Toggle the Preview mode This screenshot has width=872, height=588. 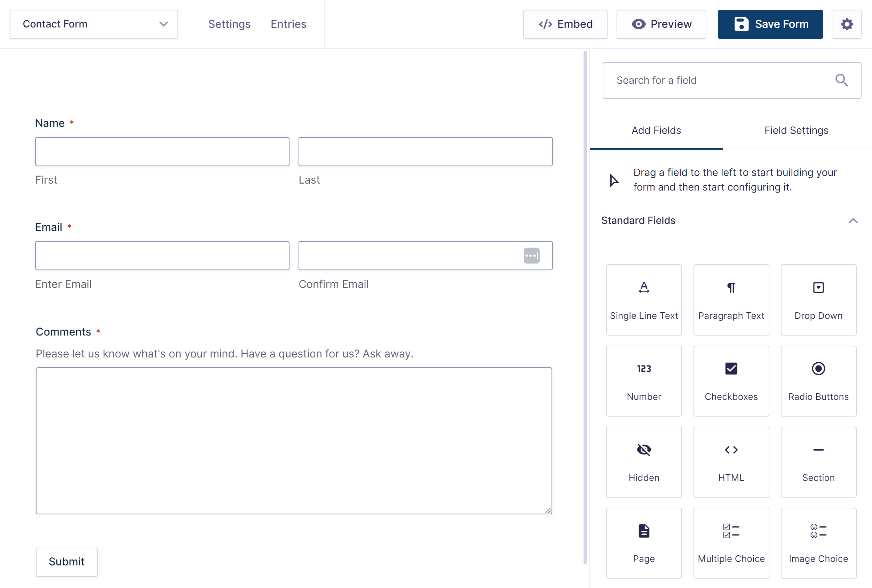[661, 24]
